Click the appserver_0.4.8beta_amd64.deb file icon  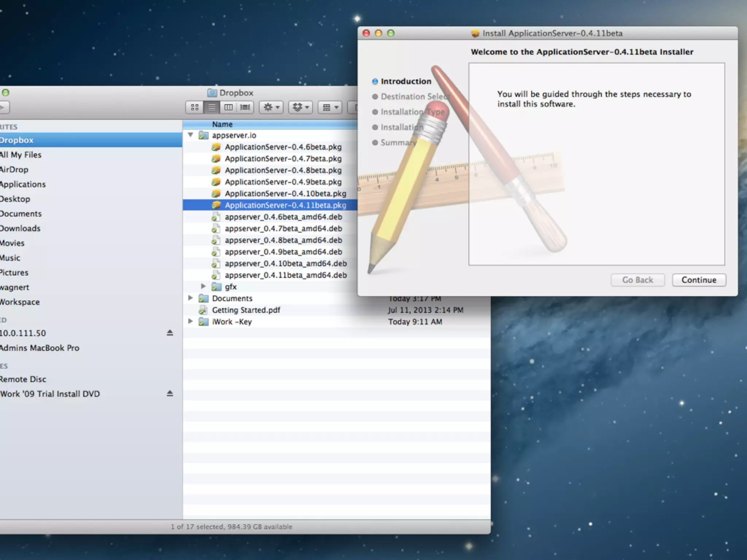pos(216,240)
